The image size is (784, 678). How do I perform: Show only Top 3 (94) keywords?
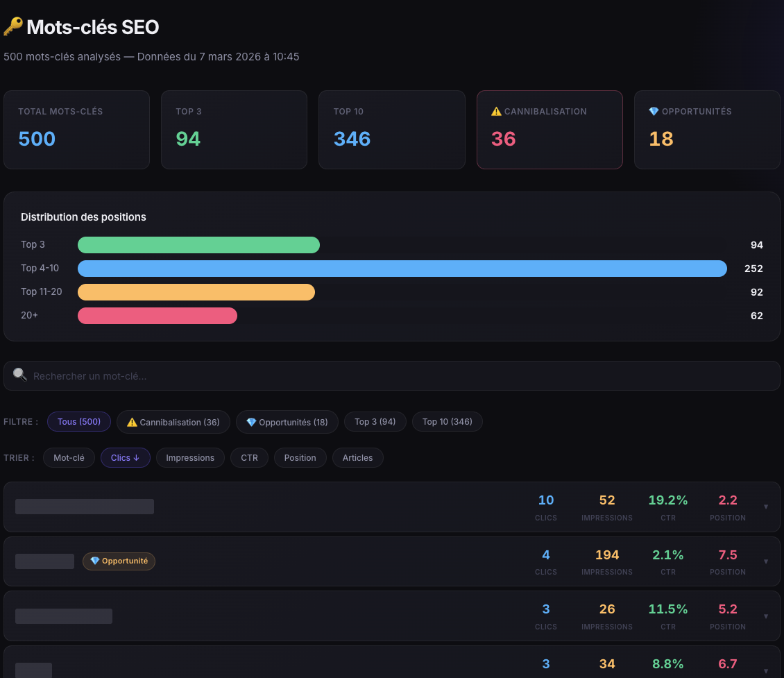[375, 422]
